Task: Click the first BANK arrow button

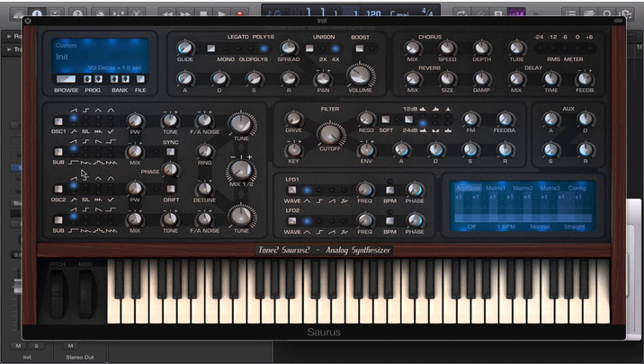Action: point(114,79)
